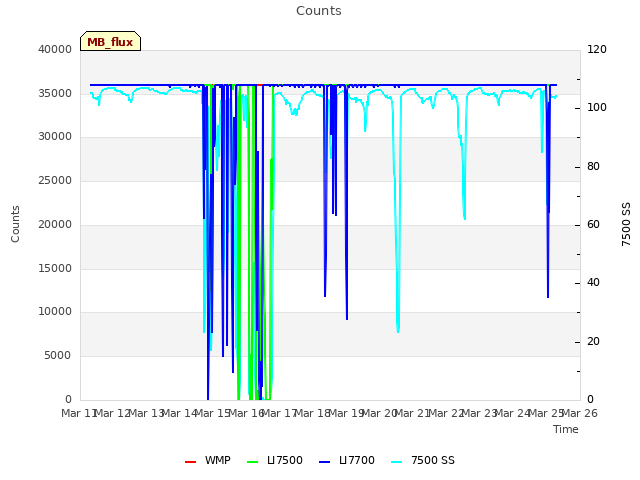Click the 40 right axis tick label
The image size is (640, 480).
[593, 282]
